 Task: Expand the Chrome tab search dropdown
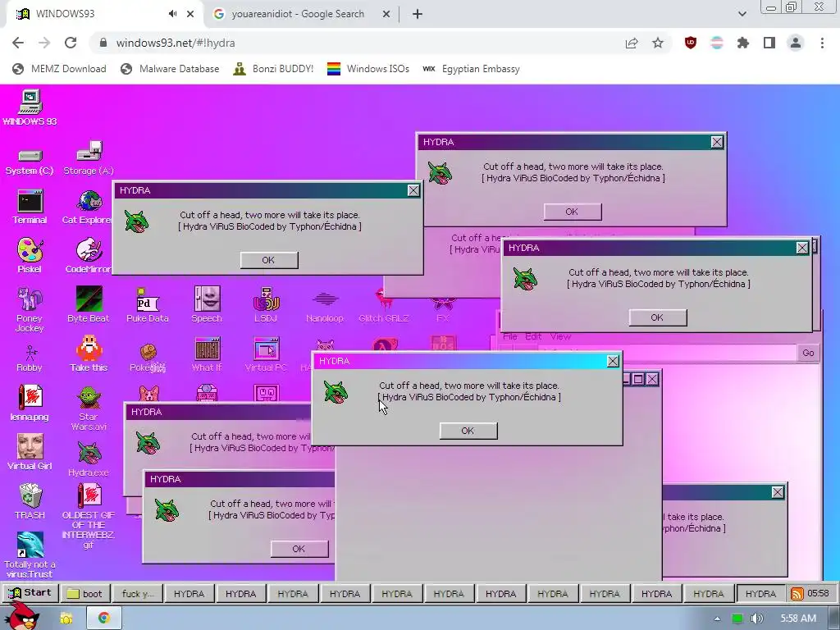(742, 14)
